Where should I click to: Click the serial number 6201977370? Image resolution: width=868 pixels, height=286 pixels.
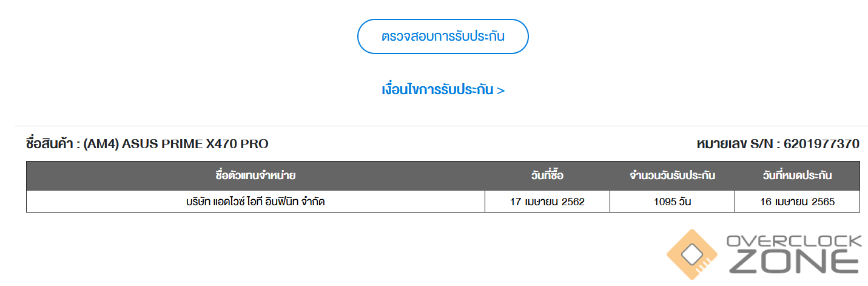coord(821,144)
